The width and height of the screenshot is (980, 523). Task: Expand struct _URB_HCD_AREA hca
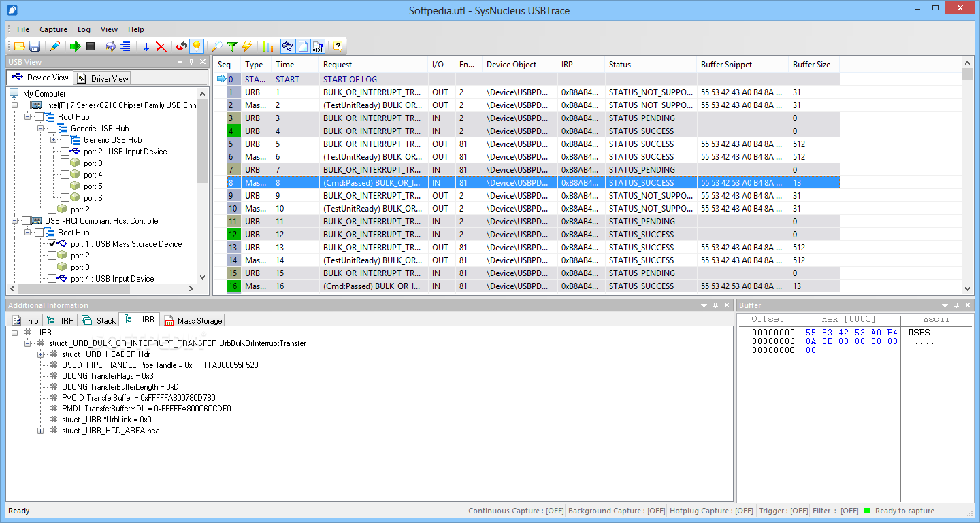(x=40, y=431)
